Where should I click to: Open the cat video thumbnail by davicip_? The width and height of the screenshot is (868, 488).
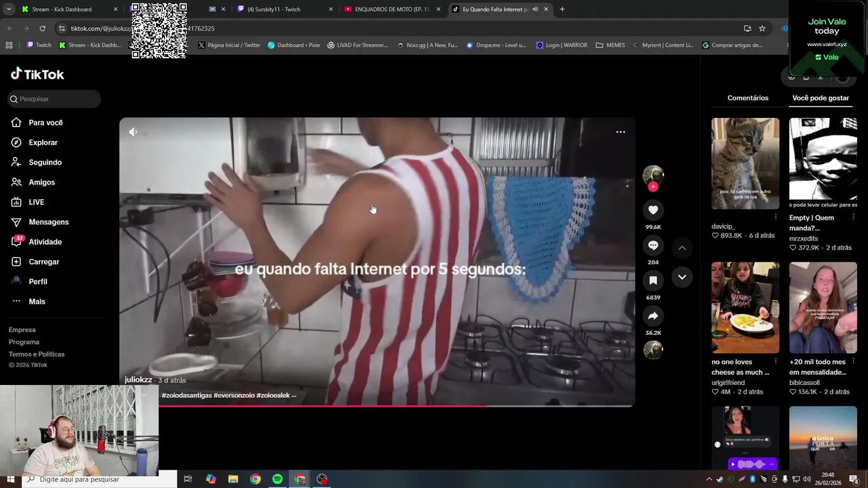[x=745, y=163]
